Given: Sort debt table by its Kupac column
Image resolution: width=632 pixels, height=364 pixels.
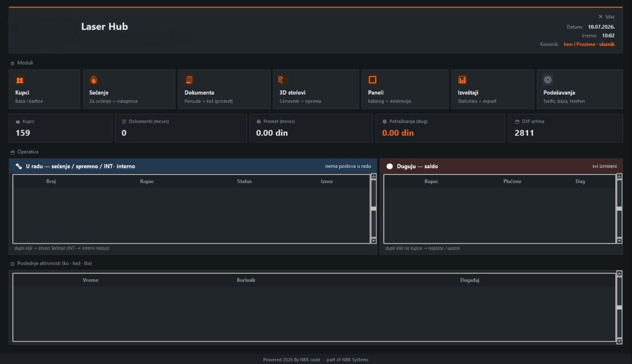Looking at the screenshot, I should tap(431, 181).
